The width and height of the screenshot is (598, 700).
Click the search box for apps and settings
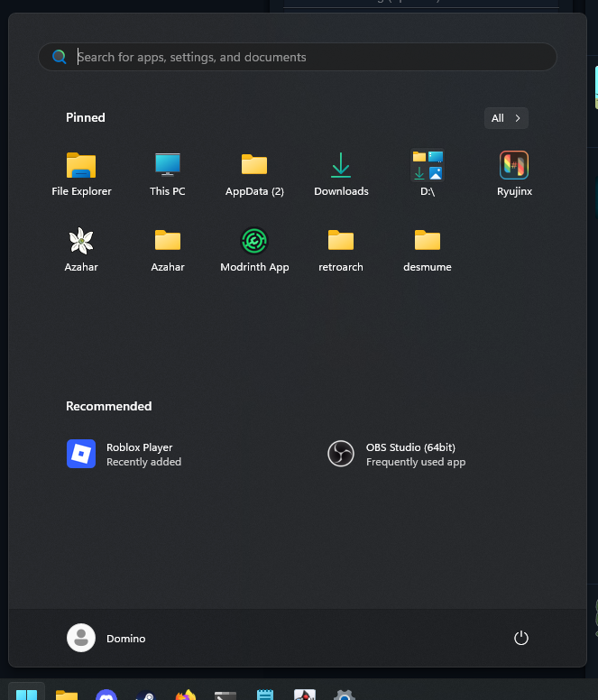pyautogui.click(x=298, y=57)
